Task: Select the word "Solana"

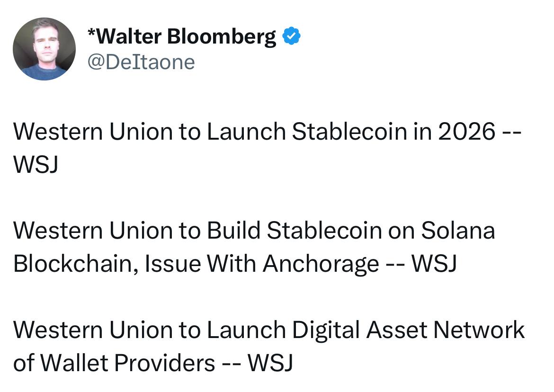Action: [458, 231]
